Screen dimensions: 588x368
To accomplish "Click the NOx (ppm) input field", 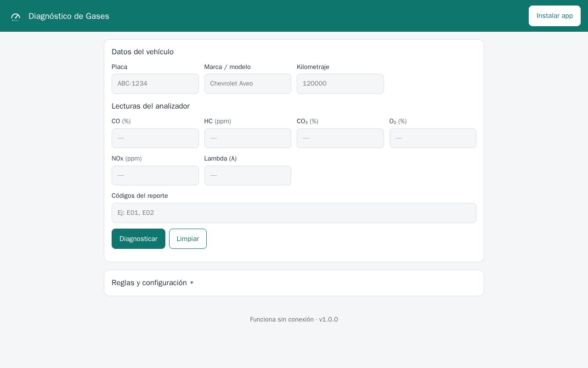I will pos(155,175).
